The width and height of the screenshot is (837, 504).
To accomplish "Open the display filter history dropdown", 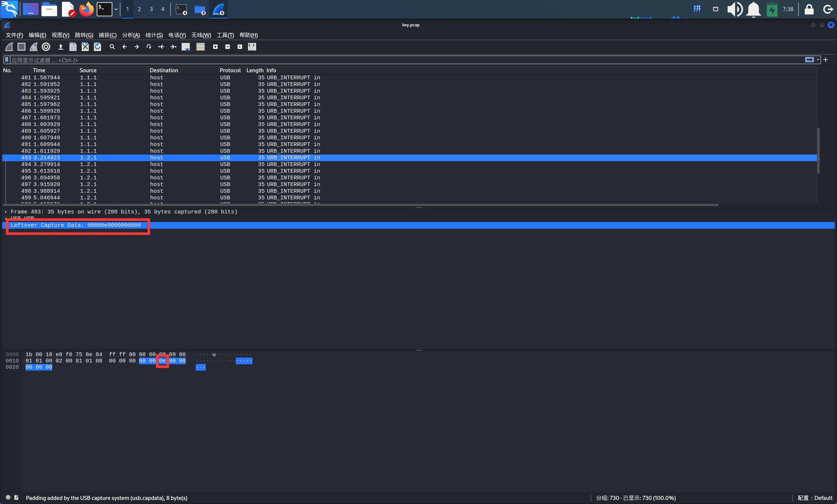I will (818, 60).
